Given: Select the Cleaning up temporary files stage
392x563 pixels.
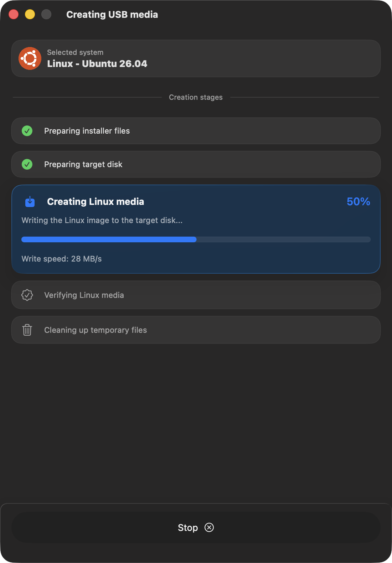Looking at the screenshot, I should pos(196,330).
